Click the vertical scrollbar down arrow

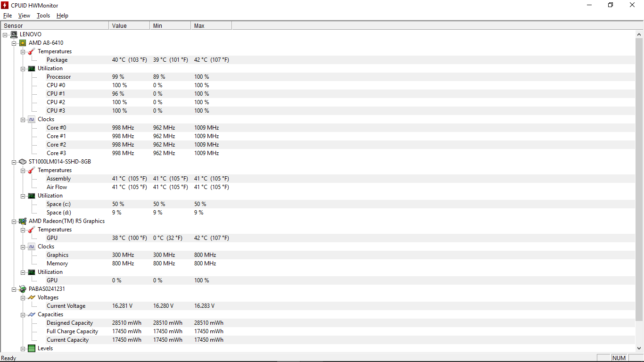pos(639,348)
